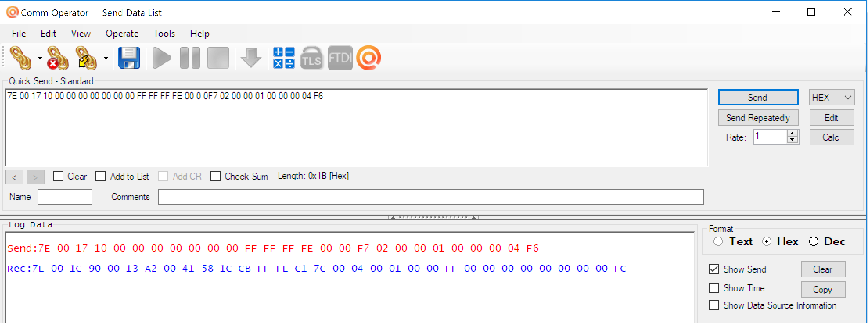The height and width of the screenshot is (323, 868).
Task: Click the Length: 0x1B [Hex] label
Action: point(313,176)
